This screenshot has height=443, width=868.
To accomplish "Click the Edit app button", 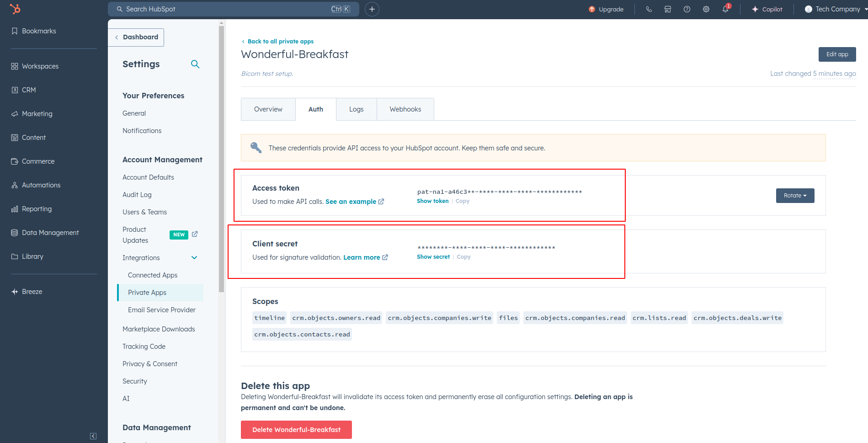I will (x=837, y=54).
